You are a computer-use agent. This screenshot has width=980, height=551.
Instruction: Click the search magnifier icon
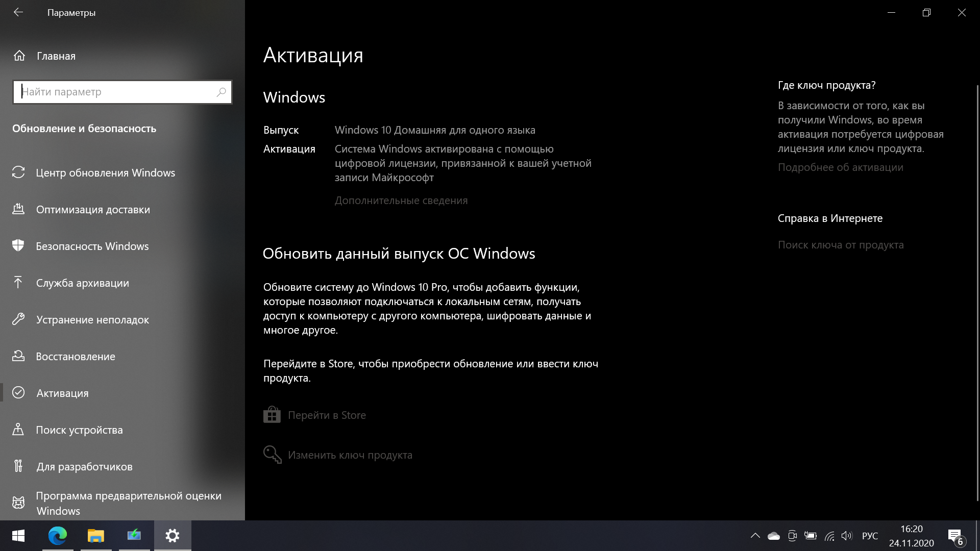[221, 92]
